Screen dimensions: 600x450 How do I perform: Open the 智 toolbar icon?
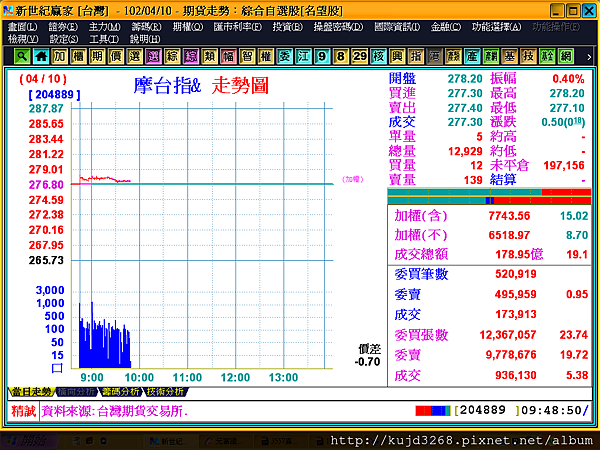pyautogui.click(x=247, y=57)
